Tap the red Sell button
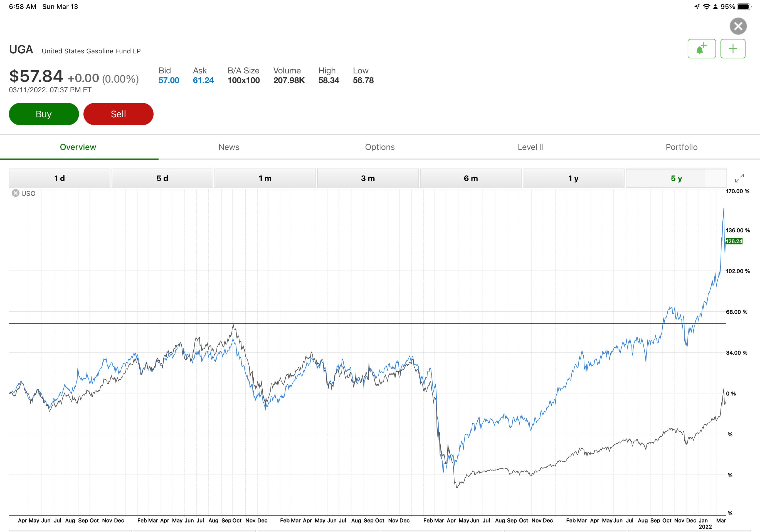Screen dimensions: 760x532 118,114
